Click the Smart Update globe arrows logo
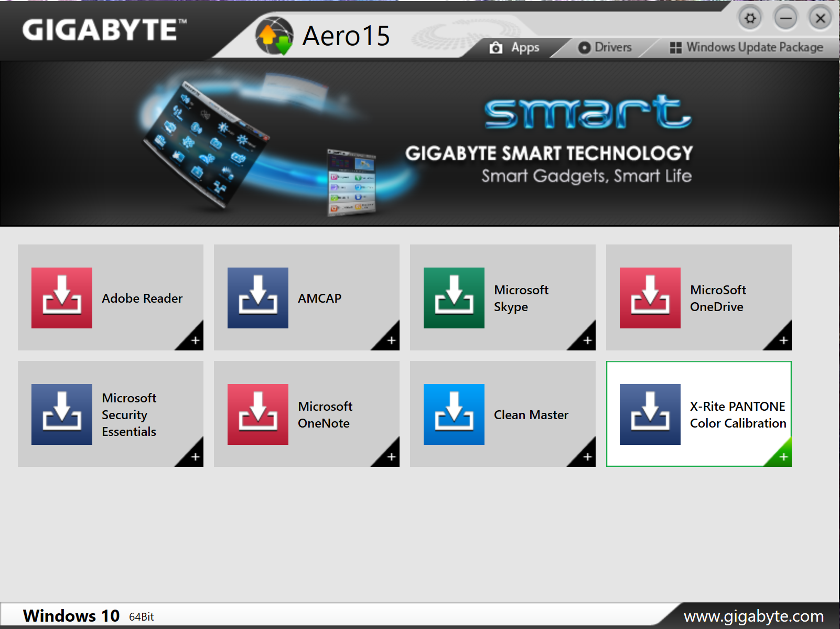Screen dimensions: 840x629 274,36
